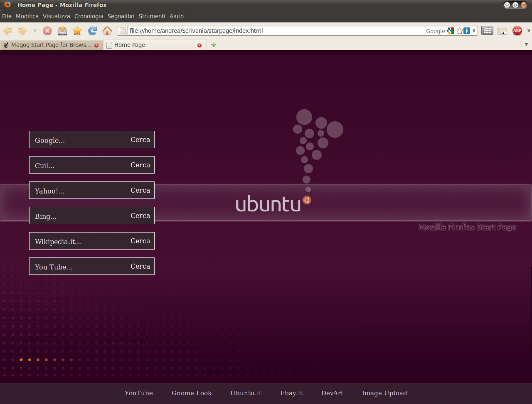Screen dimensions: 532x404
Task: Click the Adblock Plus ABP icon
Action: point(517,31)
